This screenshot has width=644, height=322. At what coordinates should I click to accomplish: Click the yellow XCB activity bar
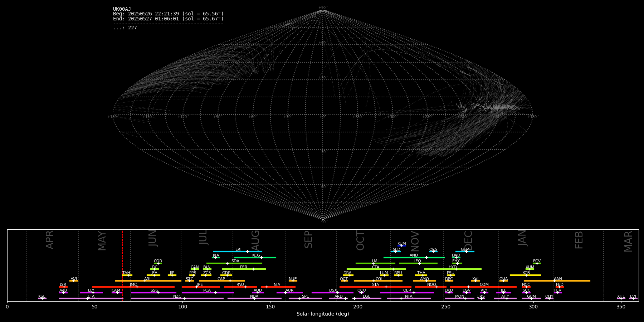[x=525, y=275]
